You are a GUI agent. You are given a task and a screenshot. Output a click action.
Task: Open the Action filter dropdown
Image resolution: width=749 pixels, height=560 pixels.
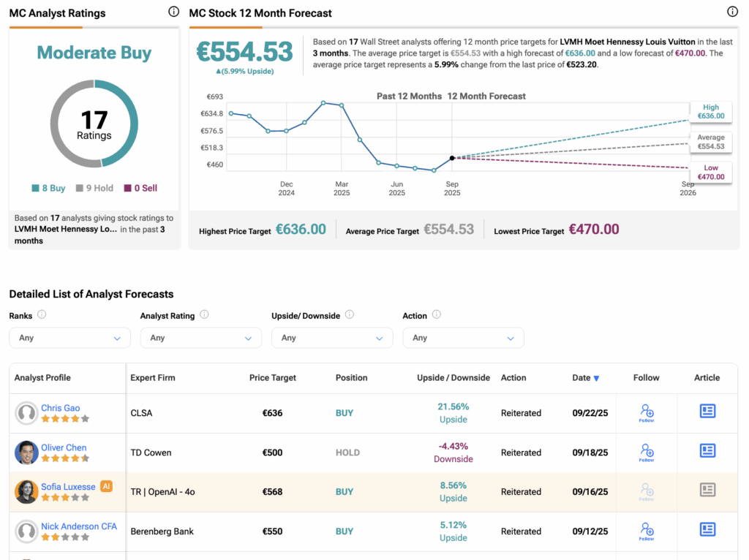[x=463, y=338]
